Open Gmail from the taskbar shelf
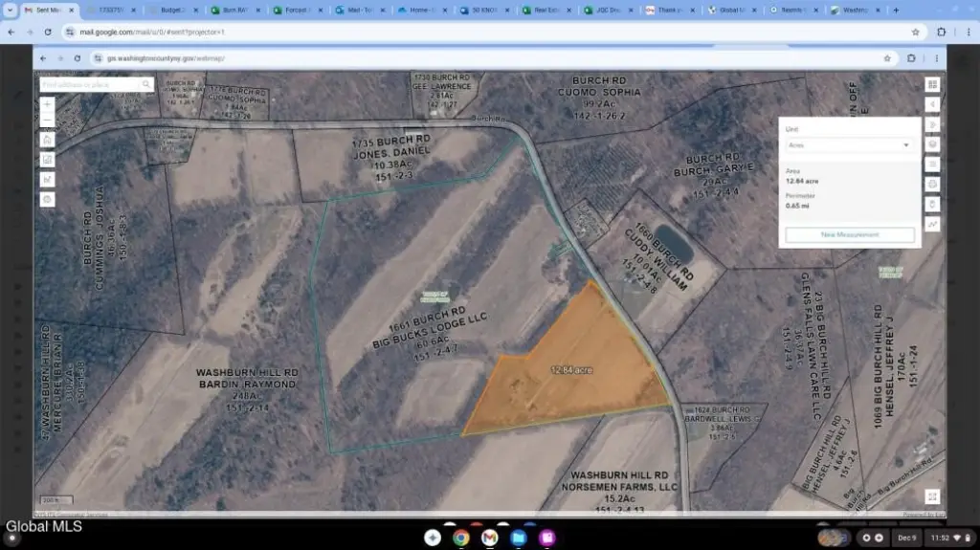Screen dimensions: 980x550 click(x=490, y=538)
